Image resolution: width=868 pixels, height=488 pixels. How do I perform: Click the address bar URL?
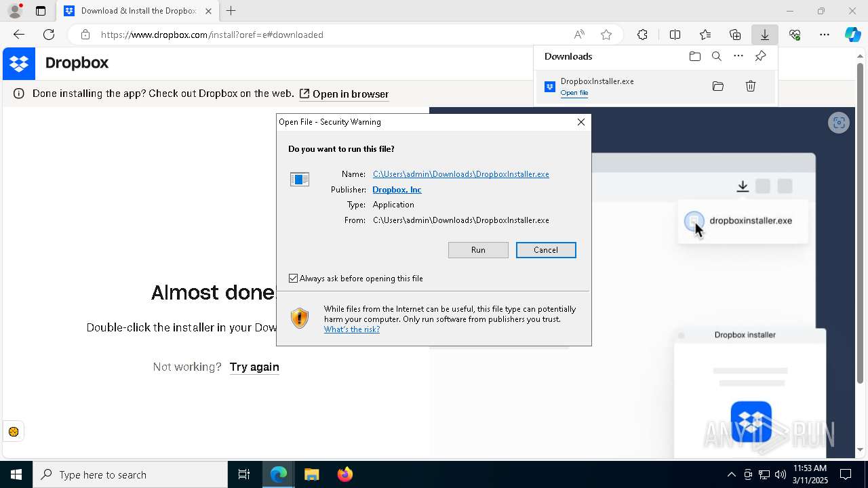[x=212, y=35]
